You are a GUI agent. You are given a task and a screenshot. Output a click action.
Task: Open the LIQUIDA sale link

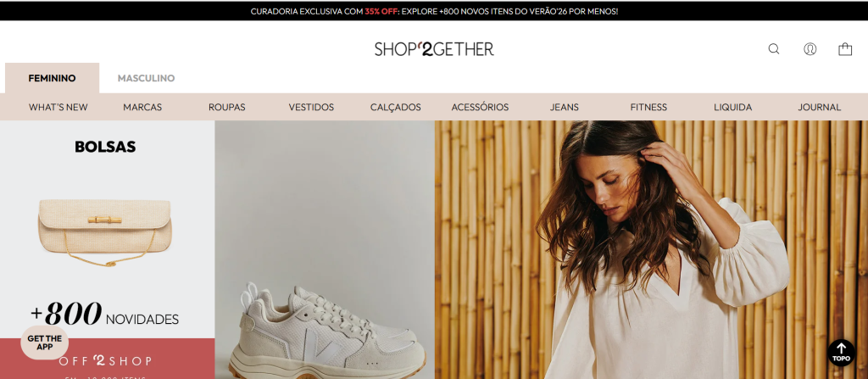coord(733,107)
